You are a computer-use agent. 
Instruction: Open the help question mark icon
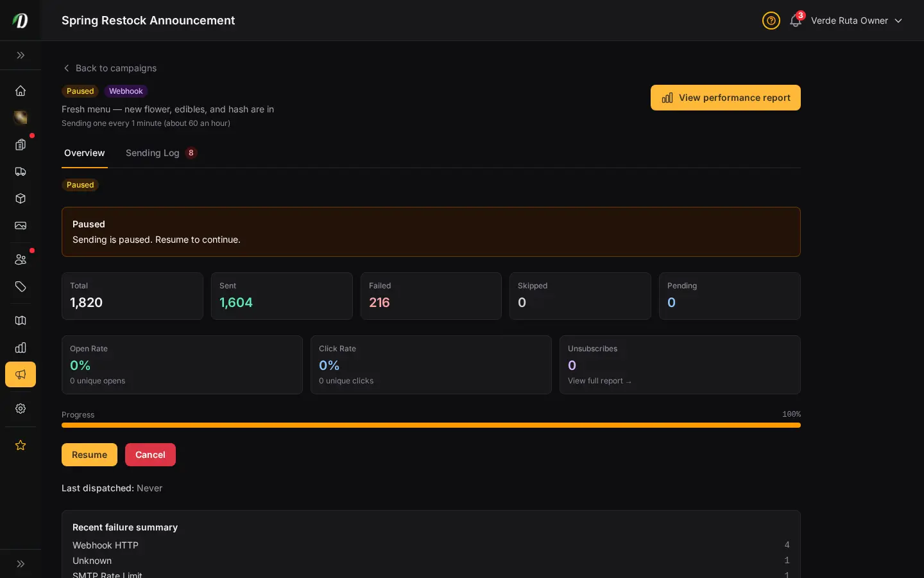coord(771,21)
